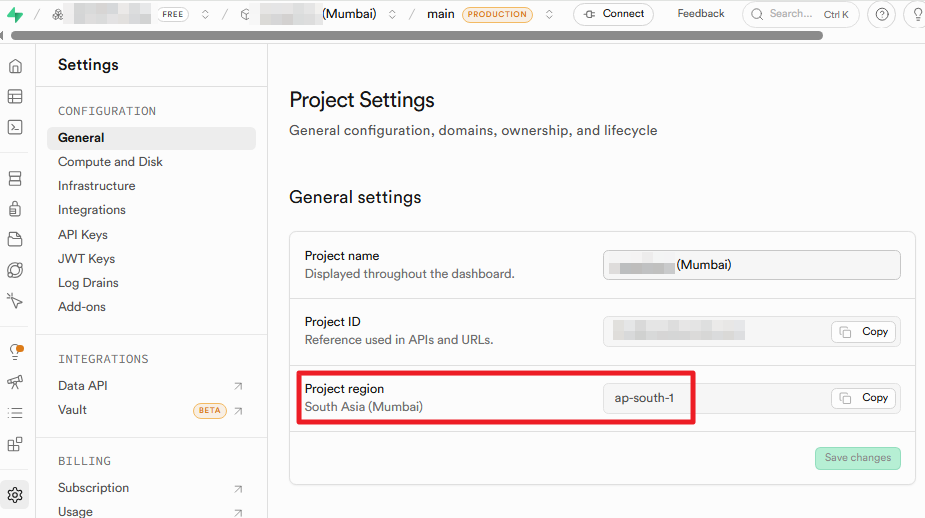Click the Feedback button

click(701, 14)
